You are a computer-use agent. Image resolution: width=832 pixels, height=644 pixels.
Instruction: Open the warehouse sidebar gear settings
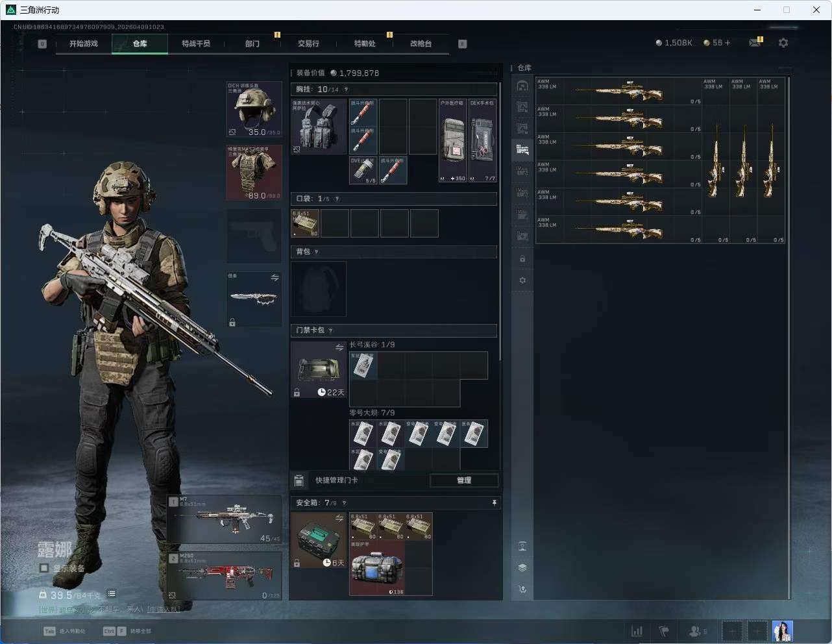522,280
